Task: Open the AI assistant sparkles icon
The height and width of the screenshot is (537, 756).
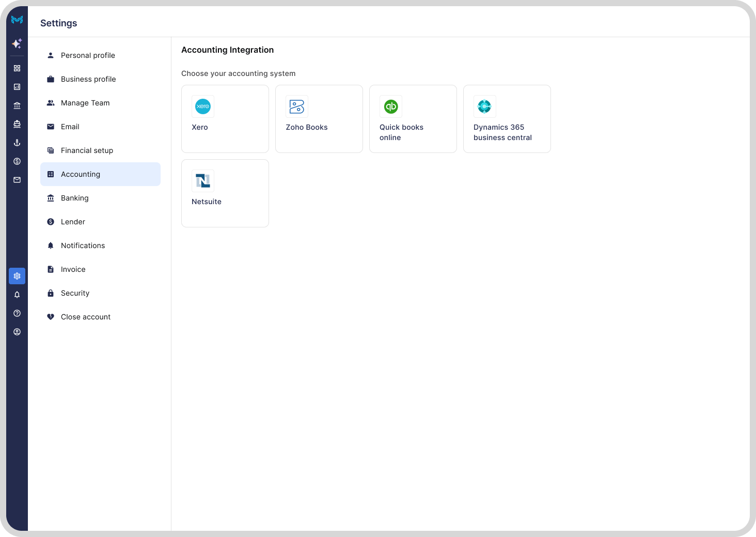Action: point(17,44)
